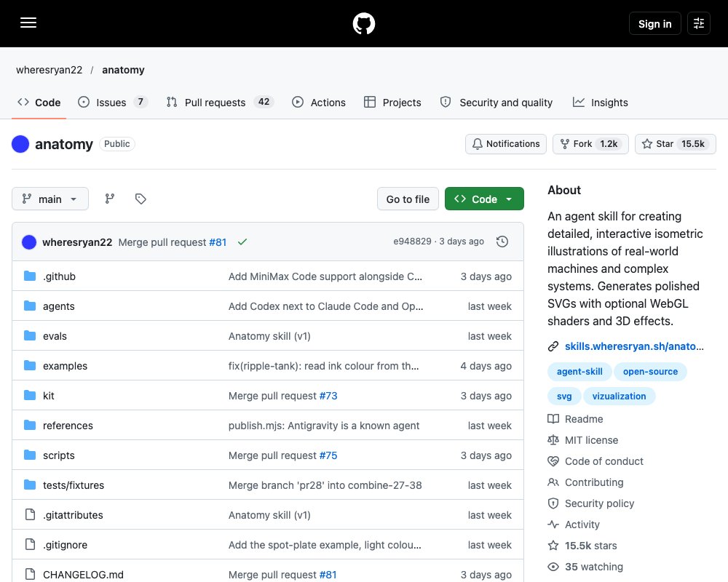Screen dimensions: 728x582
Task: Open the 15.5k stars link
Action: (x=590, y=546)
